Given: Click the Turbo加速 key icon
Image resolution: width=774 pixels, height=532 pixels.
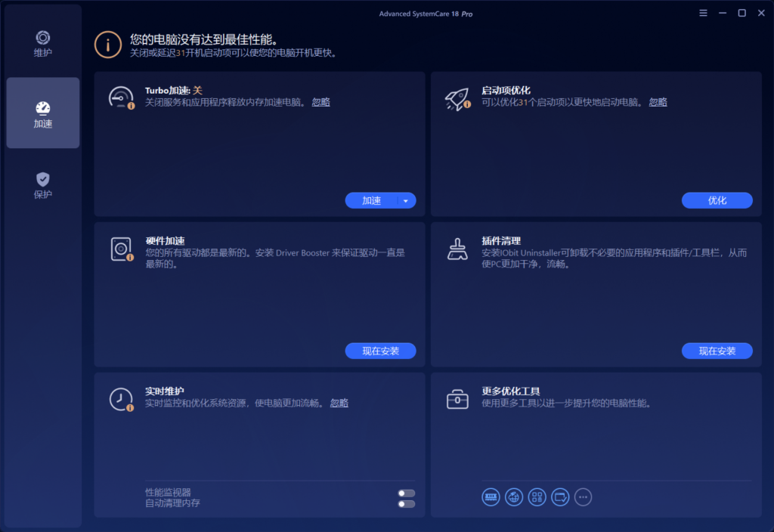Looking at the screenshot, I should (x=121, y=97).
